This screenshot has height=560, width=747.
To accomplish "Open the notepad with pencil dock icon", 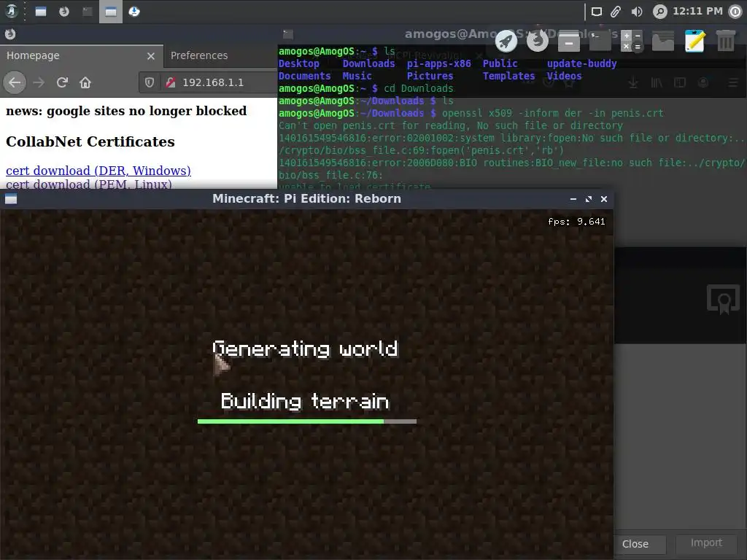I will point(694,41).
